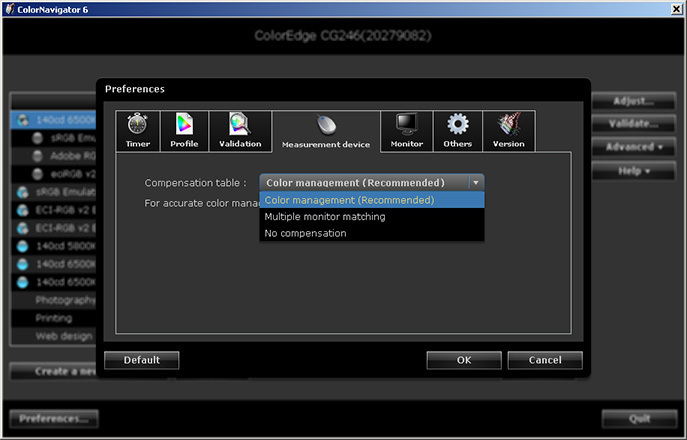
Task: Choose Multiple monitor matching option
Action: point(372,216)
